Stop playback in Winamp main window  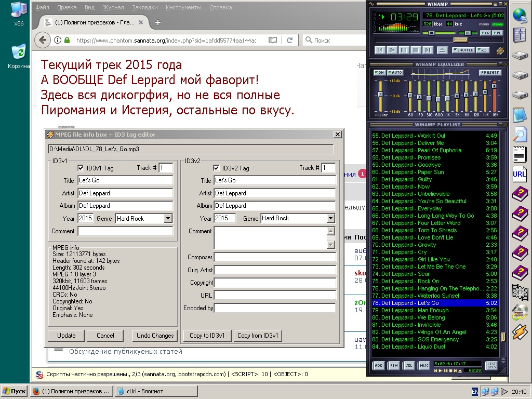pos(416,50)
